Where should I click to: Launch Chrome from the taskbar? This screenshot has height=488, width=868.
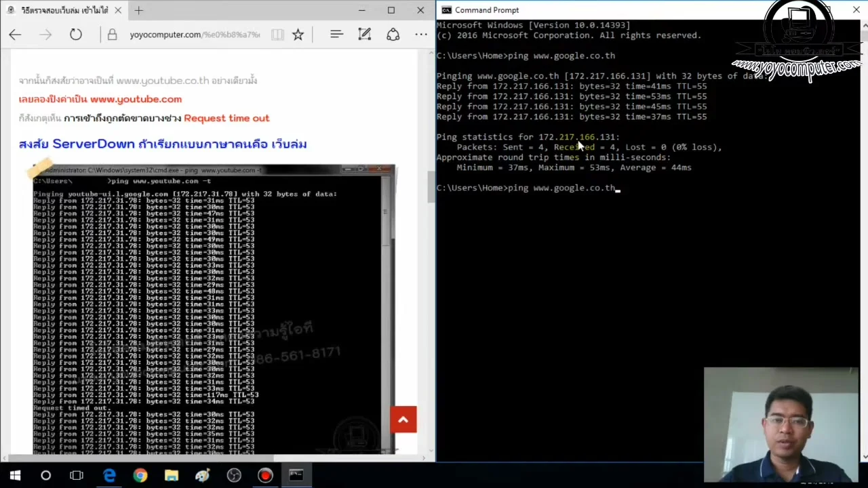coord(140,476)
